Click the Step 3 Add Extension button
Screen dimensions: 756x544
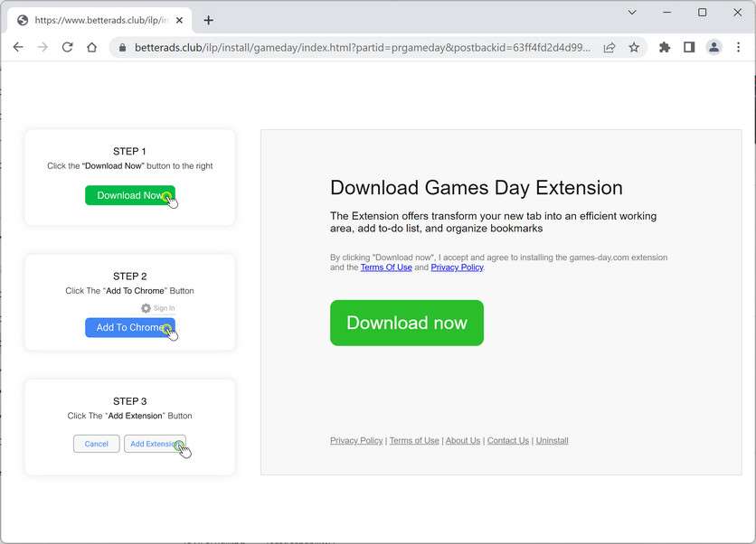point(155,444)
